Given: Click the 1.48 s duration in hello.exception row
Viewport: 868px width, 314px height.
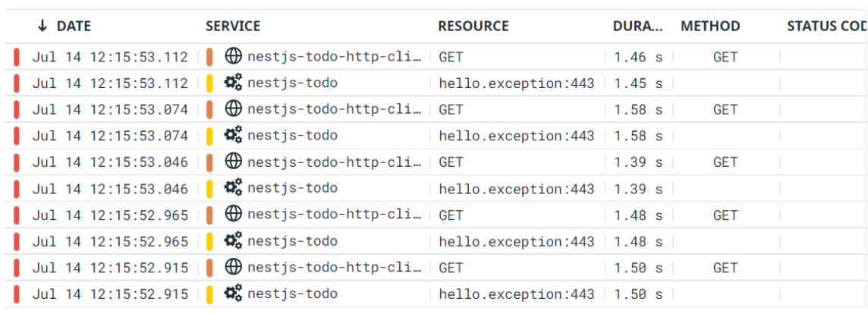Looking at the screenshot, I should point(637,242).
